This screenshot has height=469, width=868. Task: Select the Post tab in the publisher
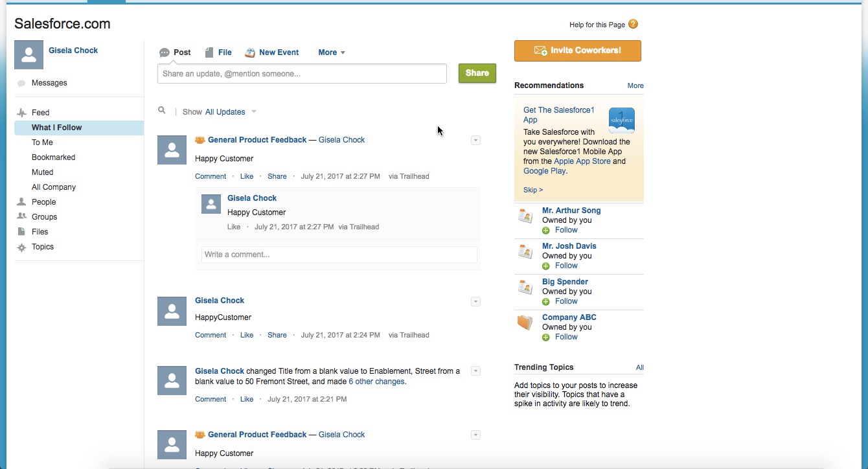(x=176, y=52)
